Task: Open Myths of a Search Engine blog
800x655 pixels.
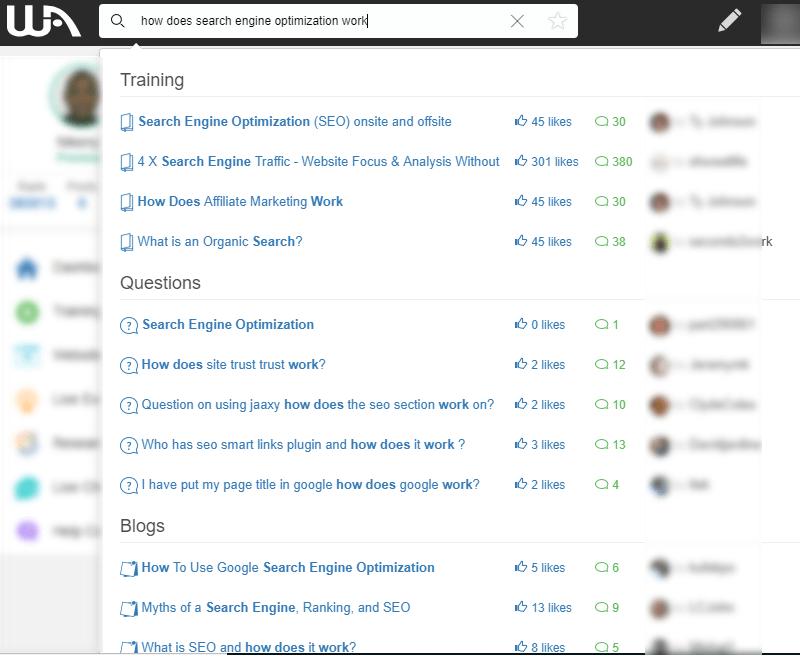Action: (276, 608)
